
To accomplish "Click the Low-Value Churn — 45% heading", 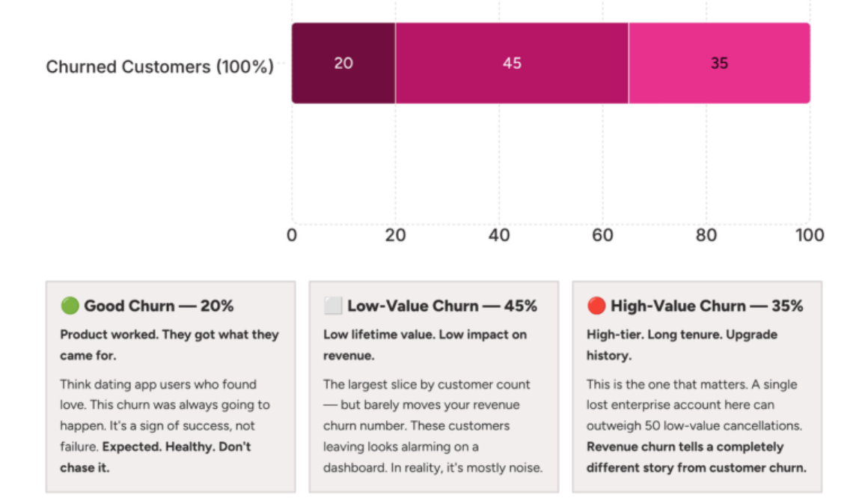I will coord(441,306).
